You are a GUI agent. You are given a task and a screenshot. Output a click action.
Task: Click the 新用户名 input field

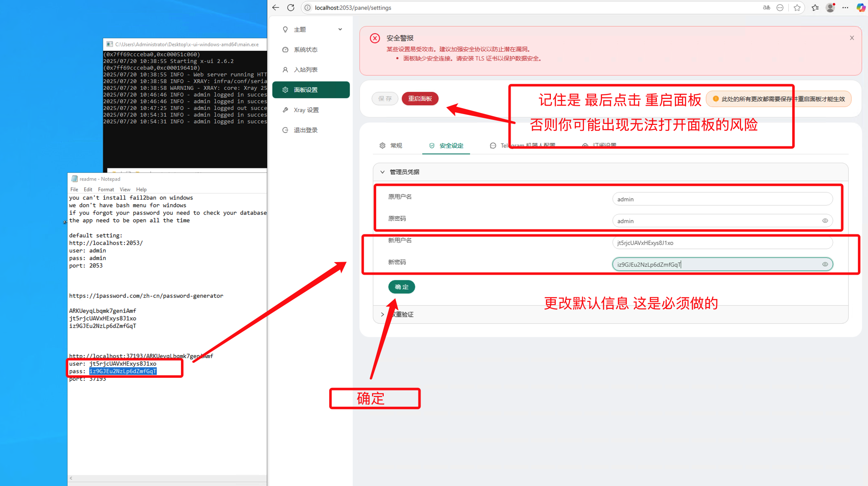[722, 243]
